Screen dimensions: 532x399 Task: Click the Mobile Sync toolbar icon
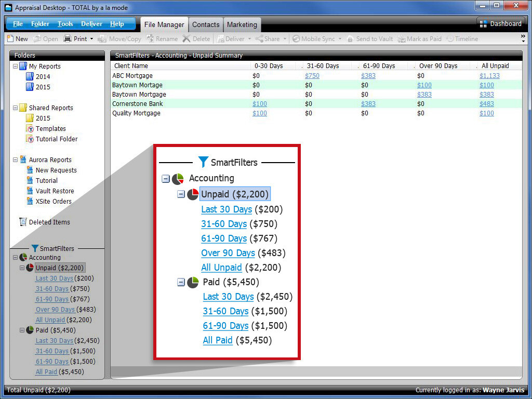click(296, 38)
